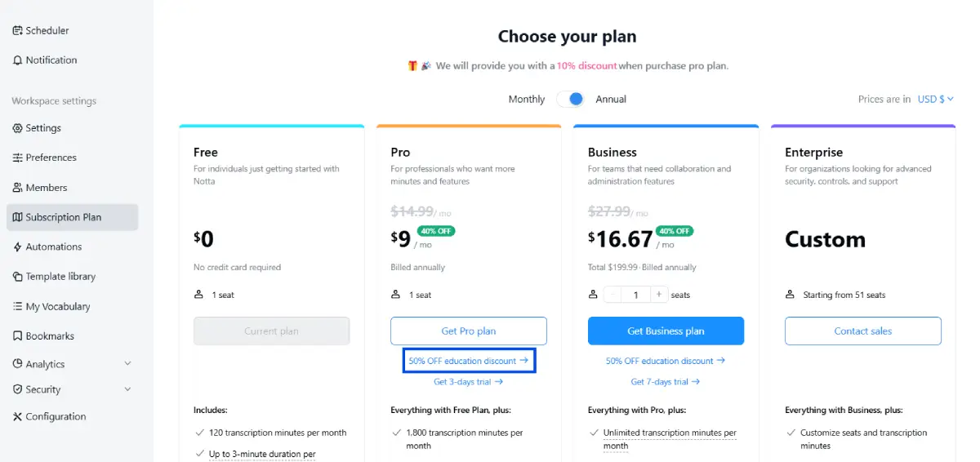Click the Configuration tools icon
980x462 pixels.
coord(18,417)
